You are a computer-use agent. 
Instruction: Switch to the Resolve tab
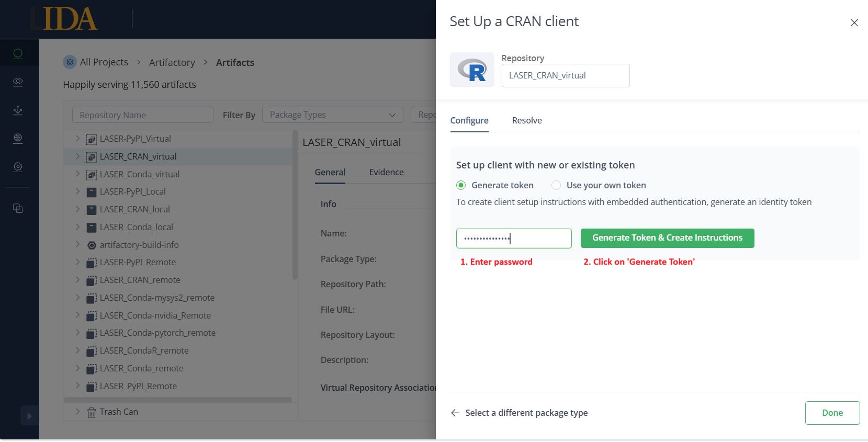coord(527,120)
